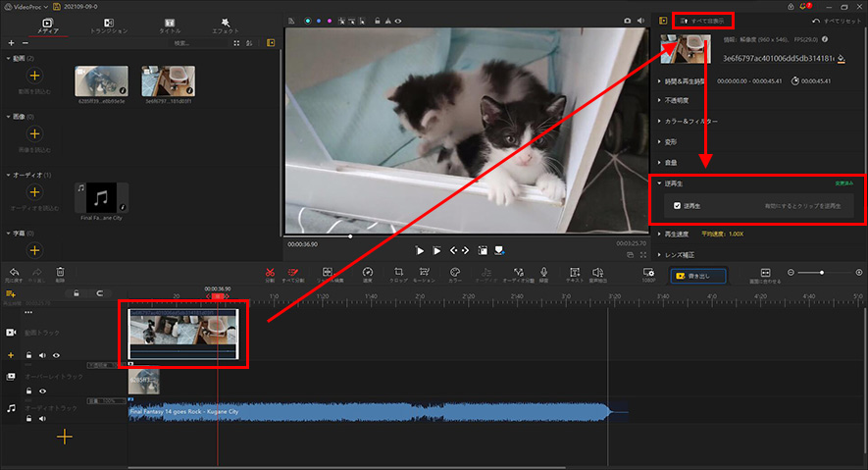868x470 pixels.
Task: Mute the audio track speaker icon
Action: click(x=42, y=418)
